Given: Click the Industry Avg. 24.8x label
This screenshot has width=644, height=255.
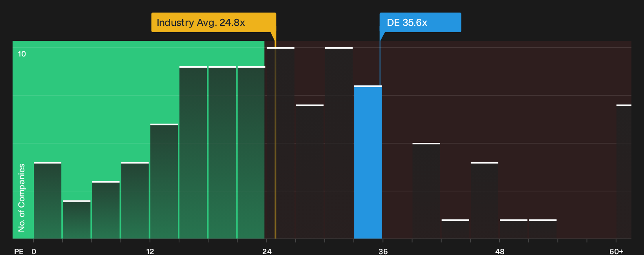Looking at the screenshot, I should 214,22.
